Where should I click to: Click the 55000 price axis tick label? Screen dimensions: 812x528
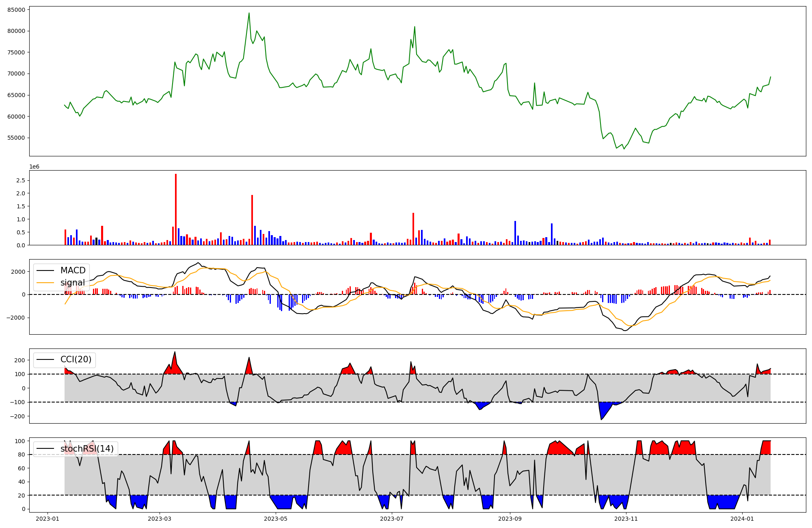pos(16,138)
